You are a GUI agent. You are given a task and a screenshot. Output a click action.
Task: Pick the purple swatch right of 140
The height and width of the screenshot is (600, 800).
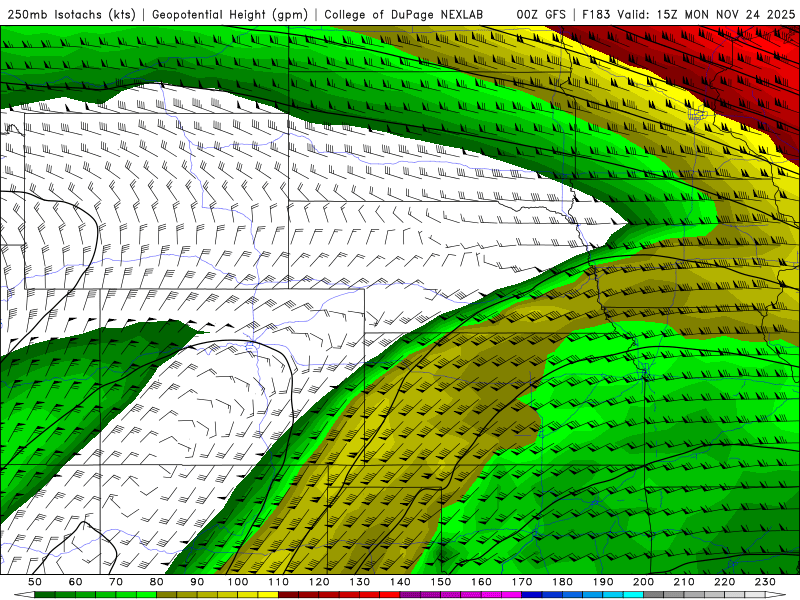(410, 594)
